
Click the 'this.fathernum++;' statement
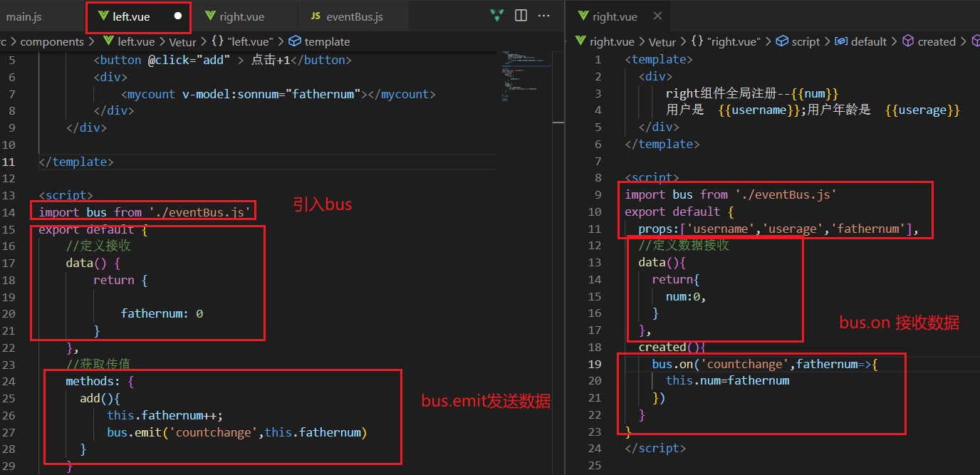click(165, 415)
